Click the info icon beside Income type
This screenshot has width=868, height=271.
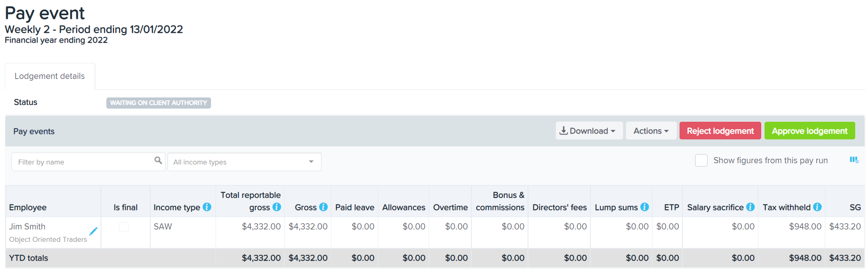pyautogui.click(x=207, y=207)
